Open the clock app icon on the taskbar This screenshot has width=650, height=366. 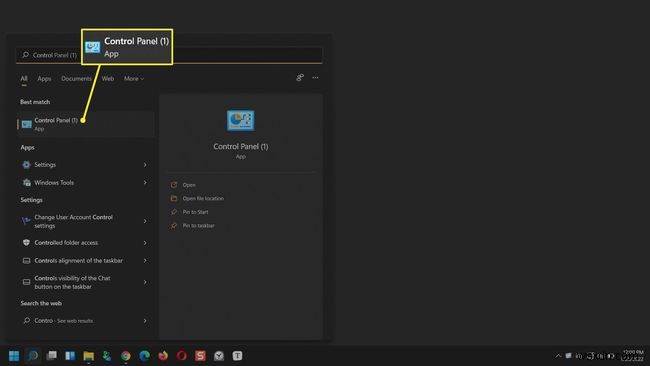219,356
